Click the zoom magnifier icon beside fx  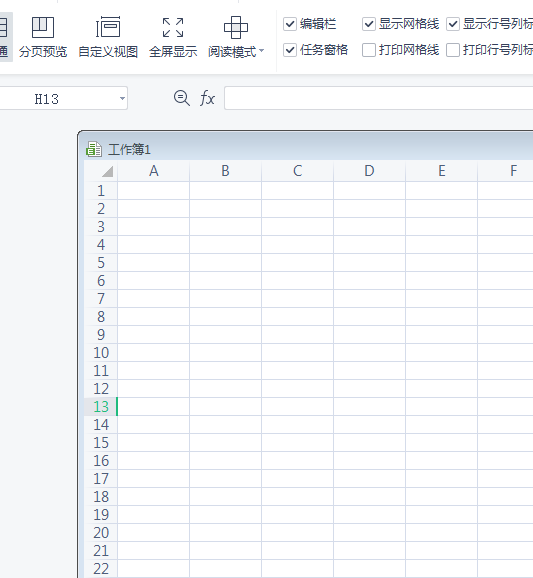pyautogui.click(x=182, y=98)
